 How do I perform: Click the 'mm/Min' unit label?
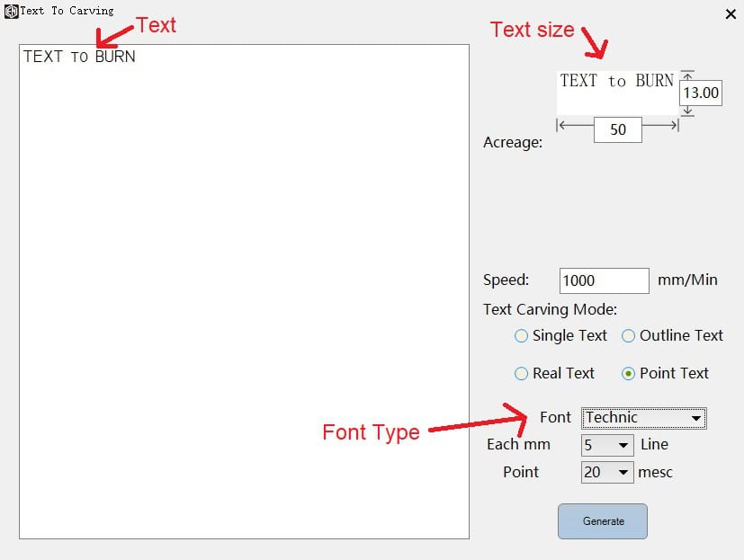(x=687, y=280)
